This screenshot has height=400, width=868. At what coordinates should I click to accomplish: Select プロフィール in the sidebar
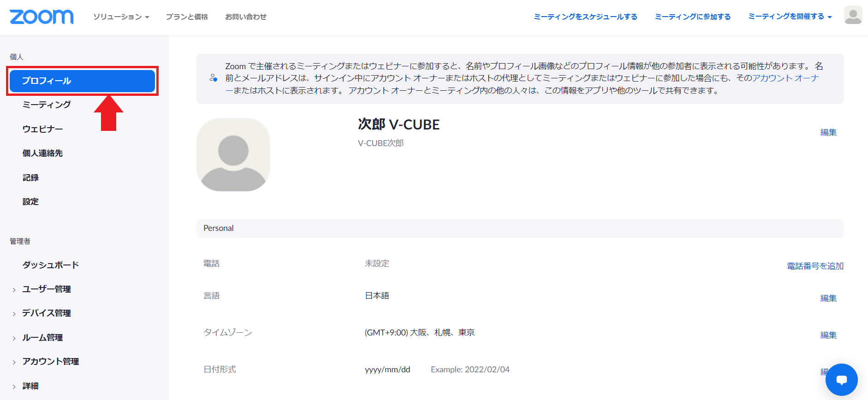(x=82, y=81)
